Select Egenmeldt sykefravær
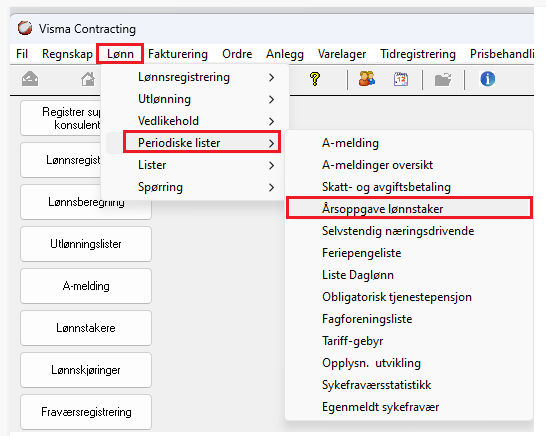 (x=409, y=407)
